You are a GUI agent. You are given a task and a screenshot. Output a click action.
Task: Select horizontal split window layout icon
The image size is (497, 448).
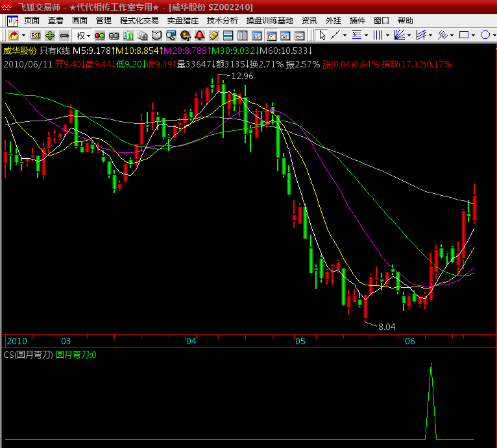coord(228,36)
